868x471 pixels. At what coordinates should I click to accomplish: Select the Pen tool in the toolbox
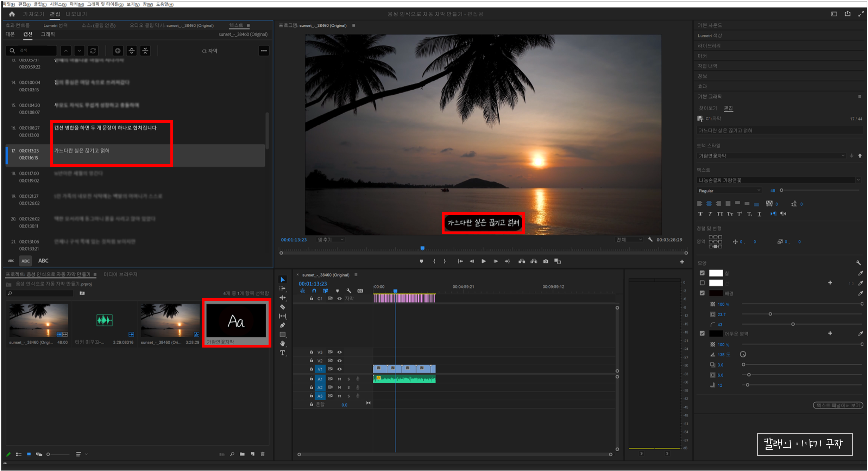click(x=282, y=325)
